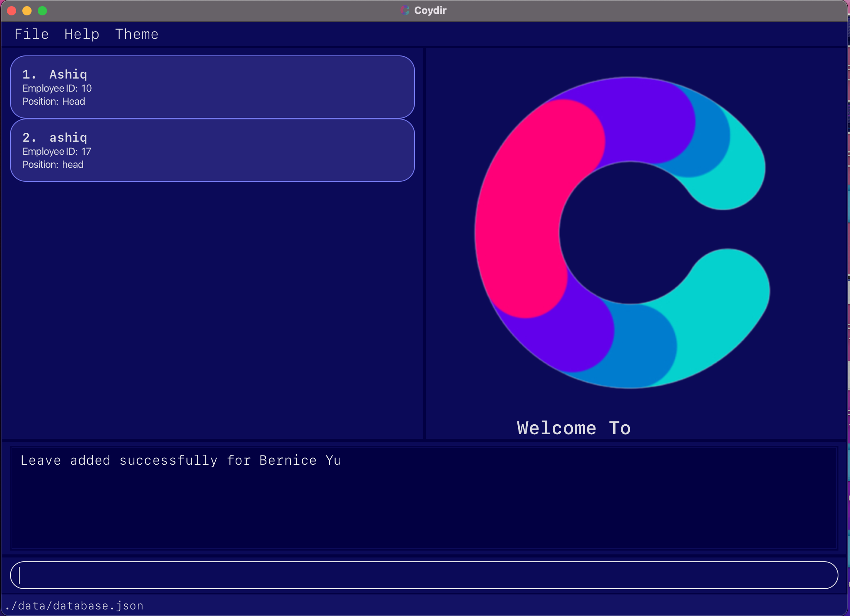Screen dimensions: 850x616
Task: Click the name Ashiq in first card
Action: [x=68, y=74]
